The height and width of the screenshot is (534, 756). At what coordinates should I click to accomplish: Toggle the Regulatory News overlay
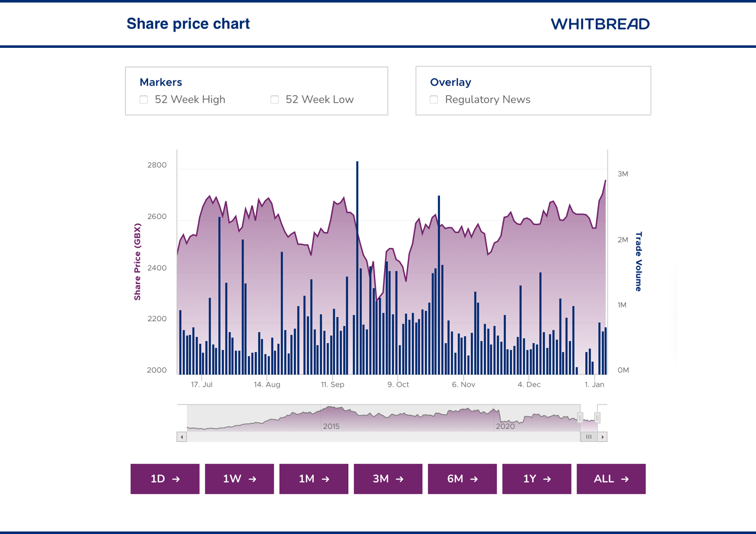434,100
